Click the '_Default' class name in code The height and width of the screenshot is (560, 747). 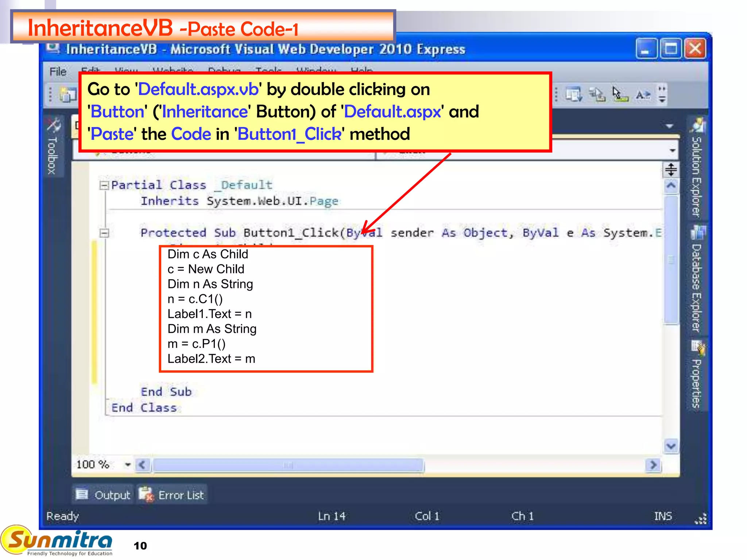(x=243, y=185)
